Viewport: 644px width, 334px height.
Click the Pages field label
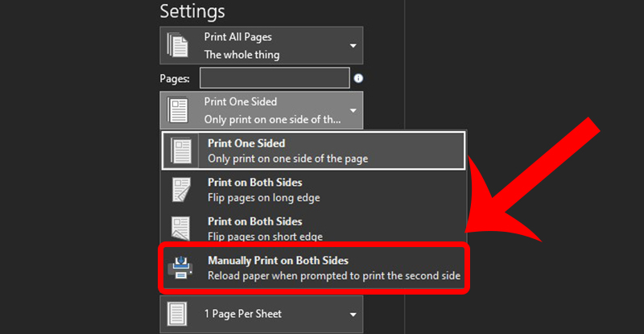click(x=175, y=79)
